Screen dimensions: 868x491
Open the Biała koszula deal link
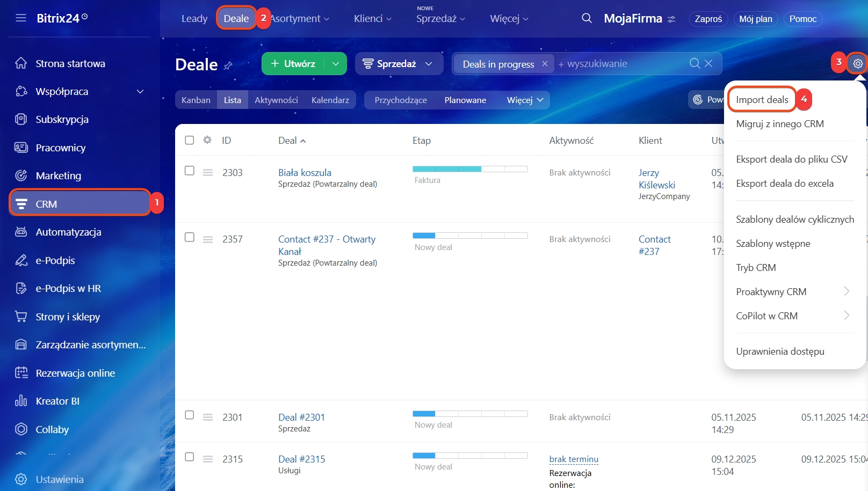305,173
